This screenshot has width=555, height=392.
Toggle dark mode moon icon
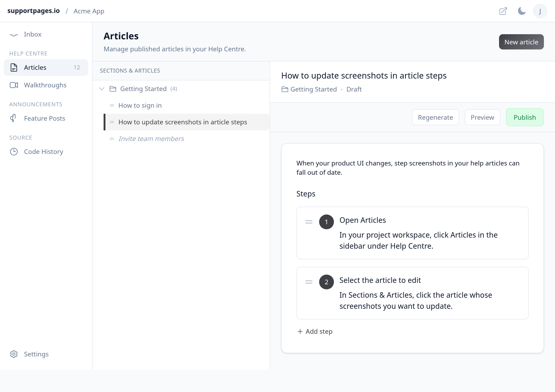click(522, 11)
